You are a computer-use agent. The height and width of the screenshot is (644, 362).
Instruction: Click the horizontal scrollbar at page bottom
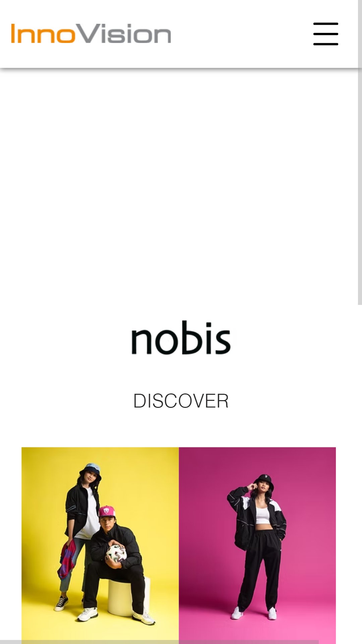coord(159,642)
